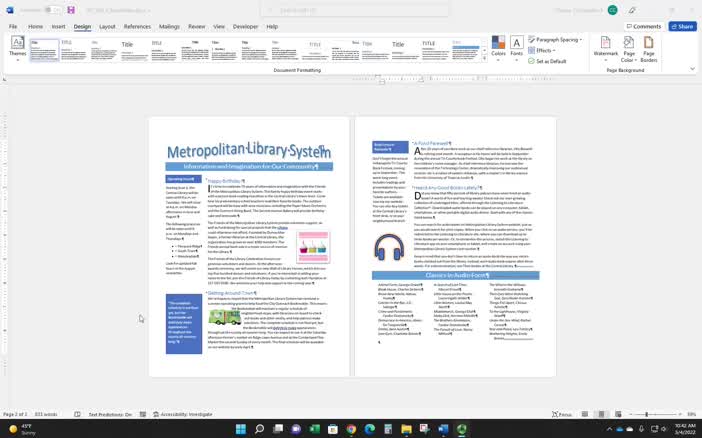Viewport: 702px width, 438px height.
Task: Switch to the Home tab
Action: tap(35, 27)
